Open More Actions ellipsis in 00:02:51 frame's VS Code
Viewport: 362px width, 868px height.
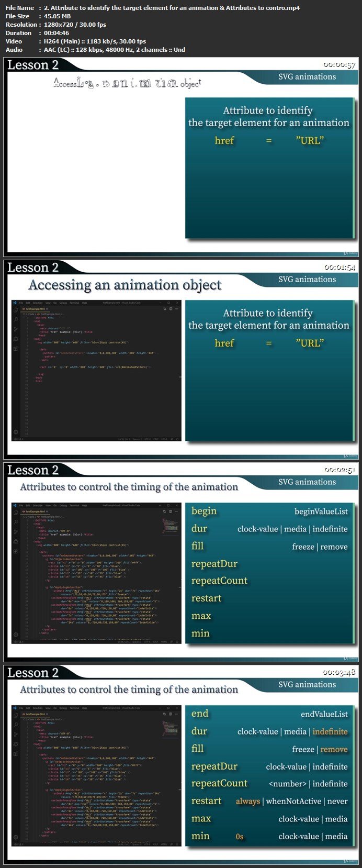pos(176,511)
